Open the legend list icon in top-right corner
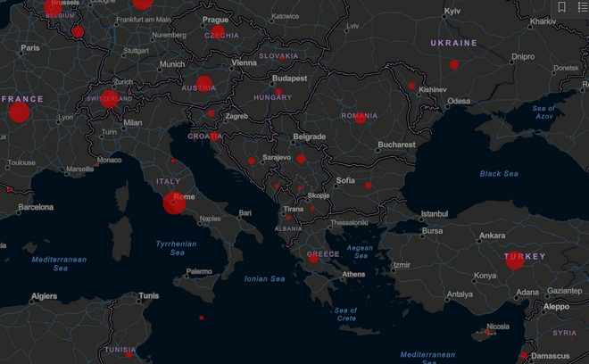Image resolution: width=589 pixels, height=364 pixels. 580,7
